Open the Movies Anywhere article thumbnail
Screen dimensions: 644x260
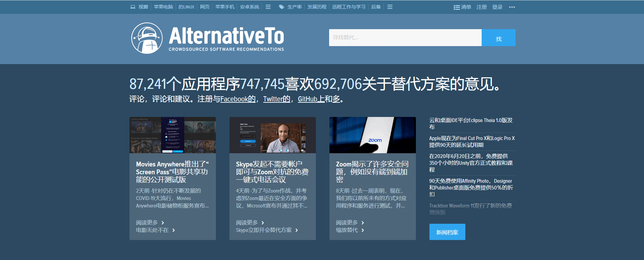173,135
